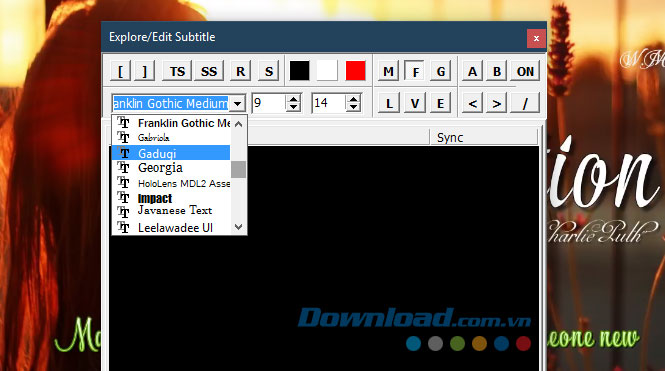
Task: Click the font size field showing 9
Action: [269, 103]
